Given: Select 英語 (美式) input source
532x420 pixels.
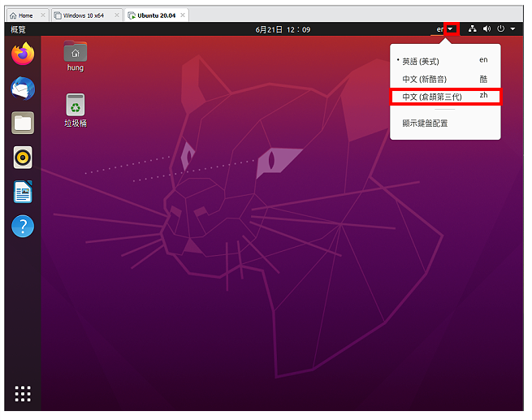Looking at the screenshot, I should coord(445,62).
